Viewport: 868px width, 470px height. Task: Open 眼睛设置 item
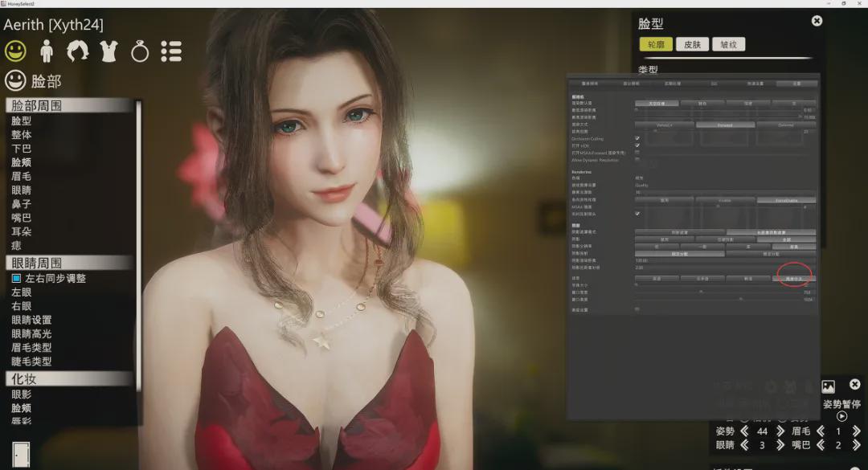click(x=31, y=320)
